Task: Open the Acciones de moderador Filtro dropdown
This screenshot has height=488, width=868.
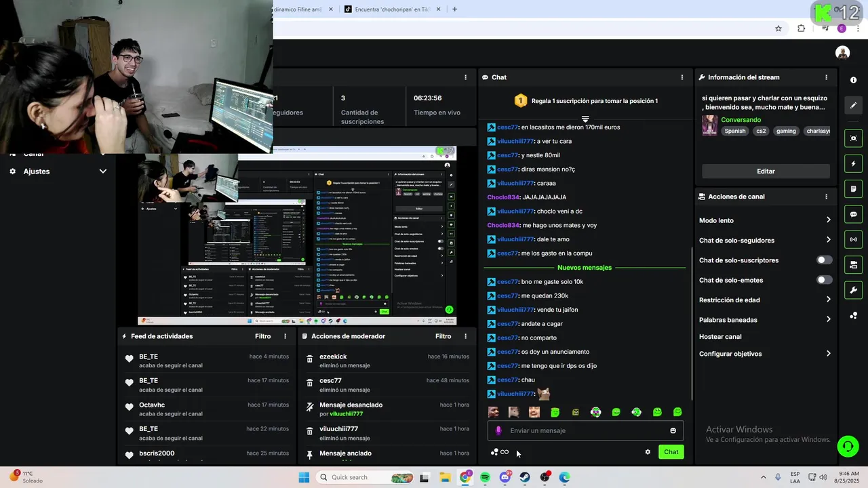Action: (x=443, y=336)
